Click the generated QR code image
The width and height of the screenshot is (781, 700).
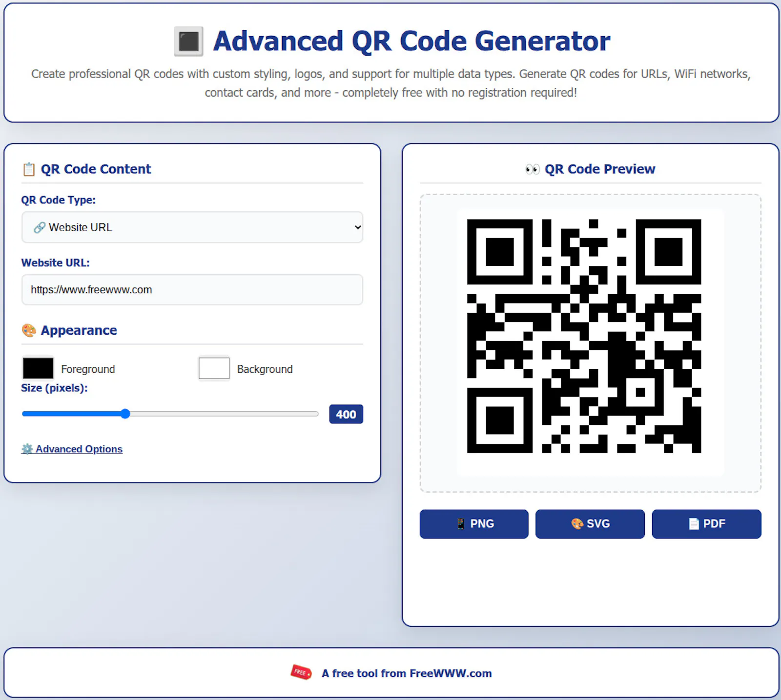(584, 336)
